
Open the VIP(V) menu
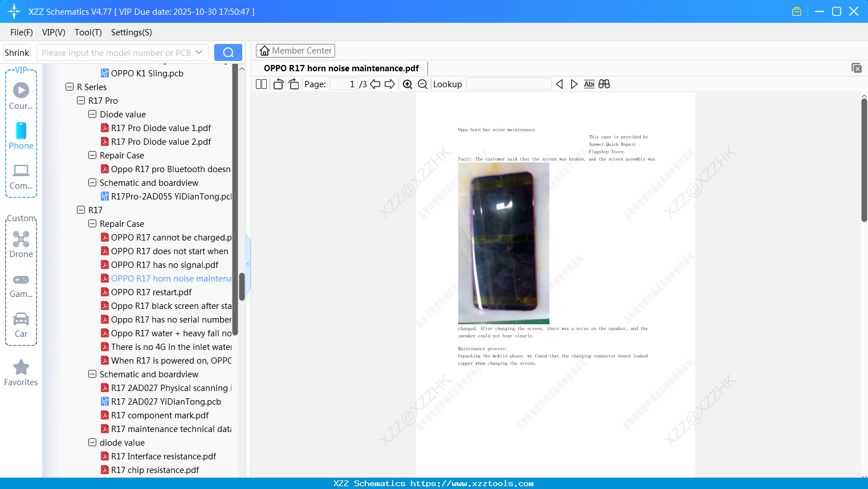[54, 32]
